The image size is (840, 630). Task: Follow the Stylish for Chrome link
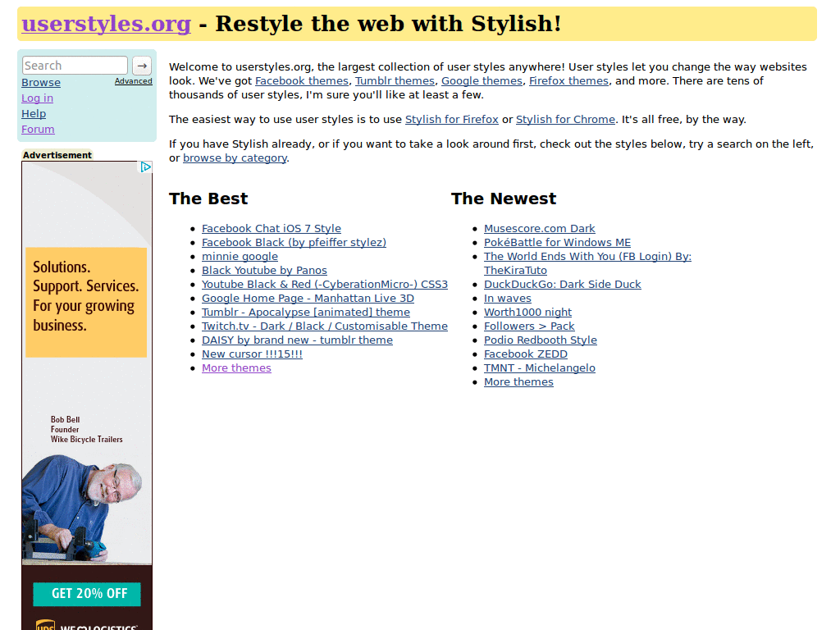[x=565, y=120]
